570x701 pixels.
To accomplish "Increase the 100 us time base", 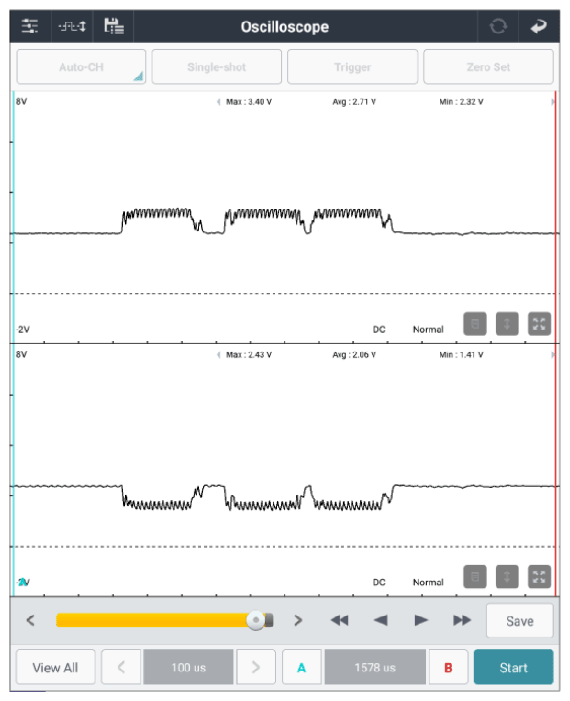I will coord(256,667).
